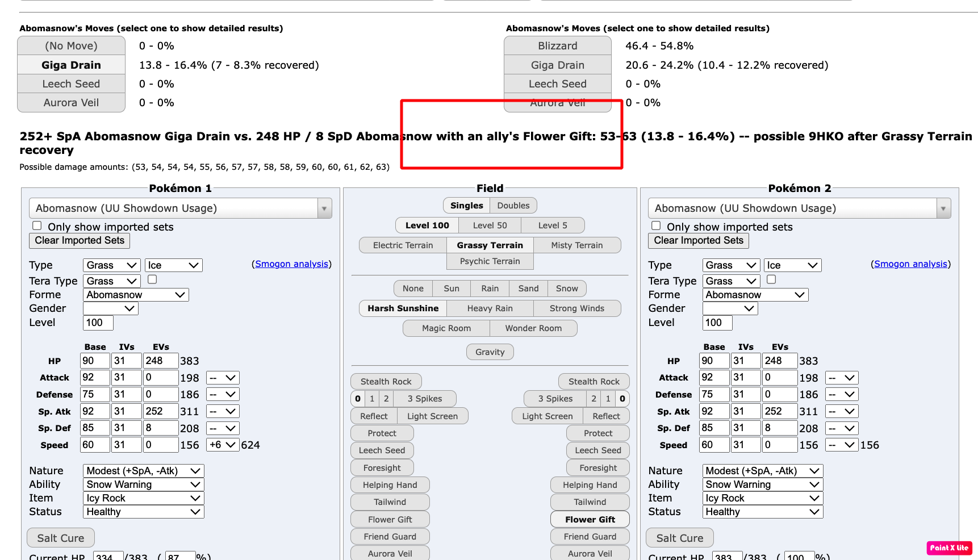Screen dimensions: 978x560
Task: Turn off Flower Gift on right side
Action: coord(590,520)
